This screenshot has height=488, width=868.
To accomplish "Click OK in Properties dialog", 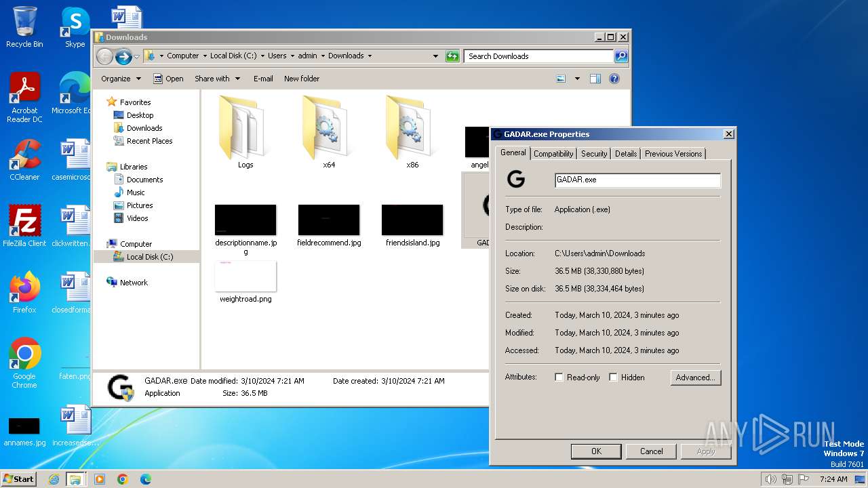I will click(x=596, y=451).
